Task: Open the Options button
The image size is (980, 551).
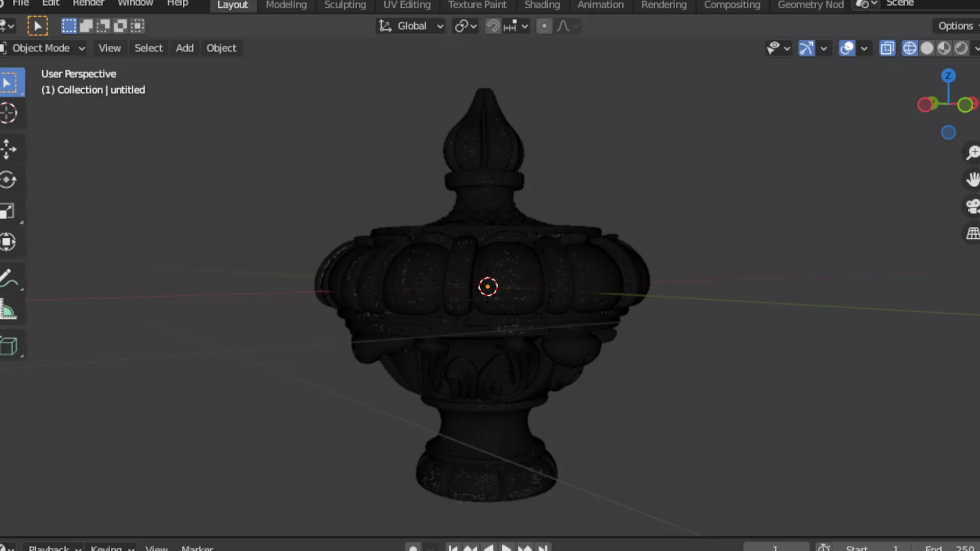Action: [x=957, y=26]
